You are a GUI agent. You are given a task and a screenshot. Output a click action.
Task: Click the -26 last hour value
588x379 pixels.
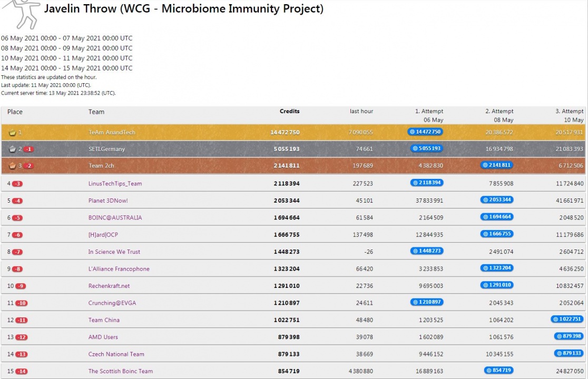click(x=369, y=252)
